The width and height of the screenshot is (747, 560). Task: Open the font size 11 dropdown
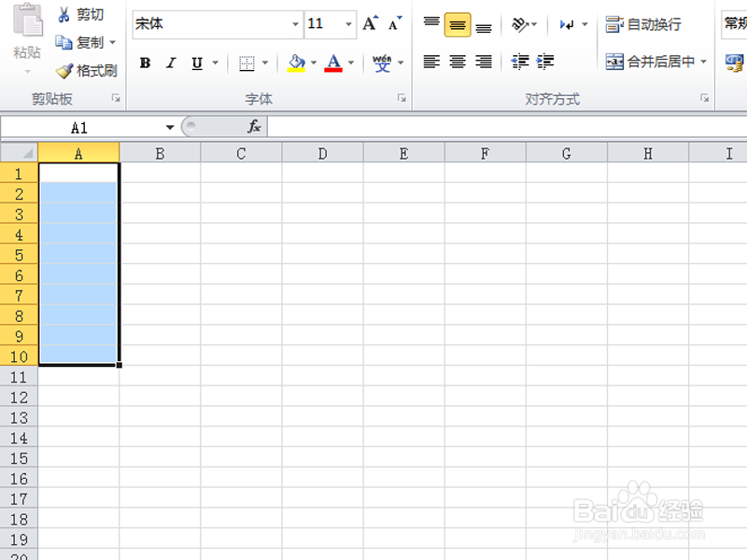coord(348,24)
